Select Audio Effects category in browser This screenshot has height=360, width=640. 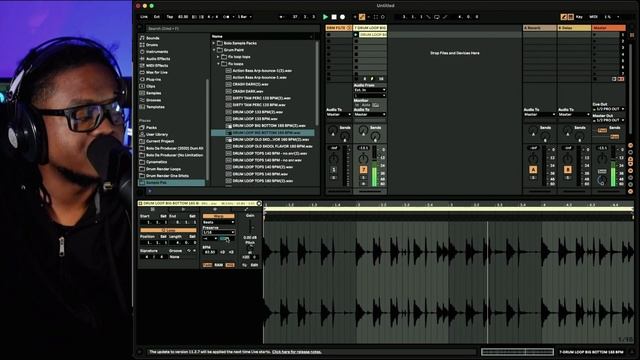tap(158, 59)
